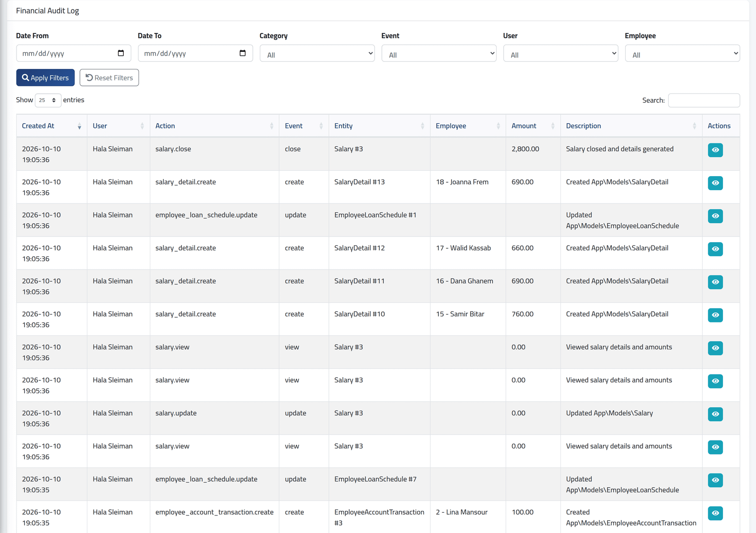
Task: Open the Date From calendar picker icon
Action: 121,53
